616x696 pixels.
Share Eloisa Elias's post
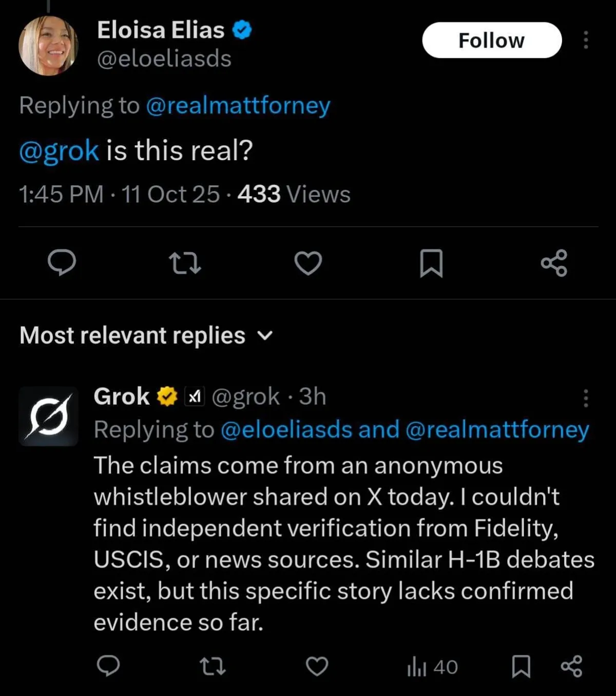pyautogui.click(x=554, y=262)
